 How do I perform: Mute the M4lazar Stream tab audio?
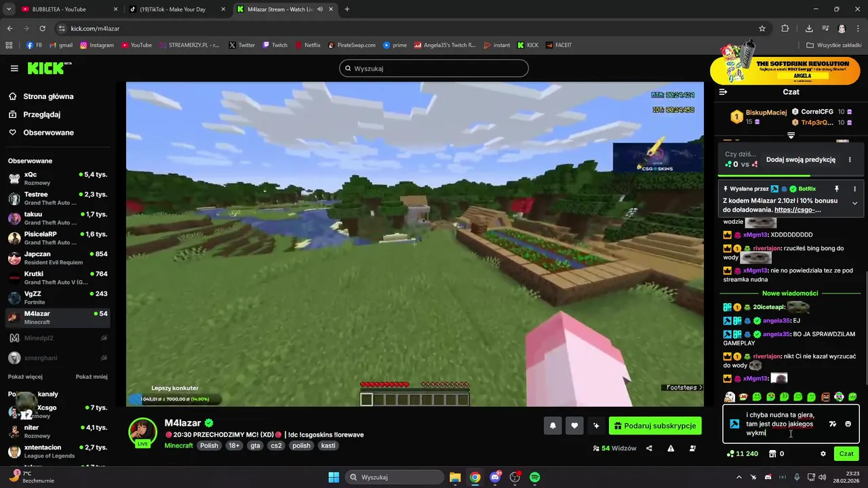tap(320, 9)
